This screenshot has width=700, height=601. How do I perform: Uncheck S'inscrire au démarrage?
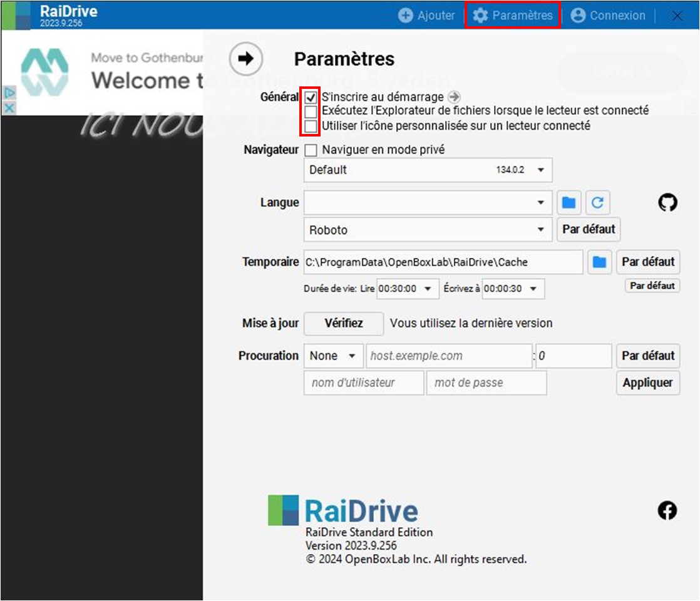click(x=311, y=98)
